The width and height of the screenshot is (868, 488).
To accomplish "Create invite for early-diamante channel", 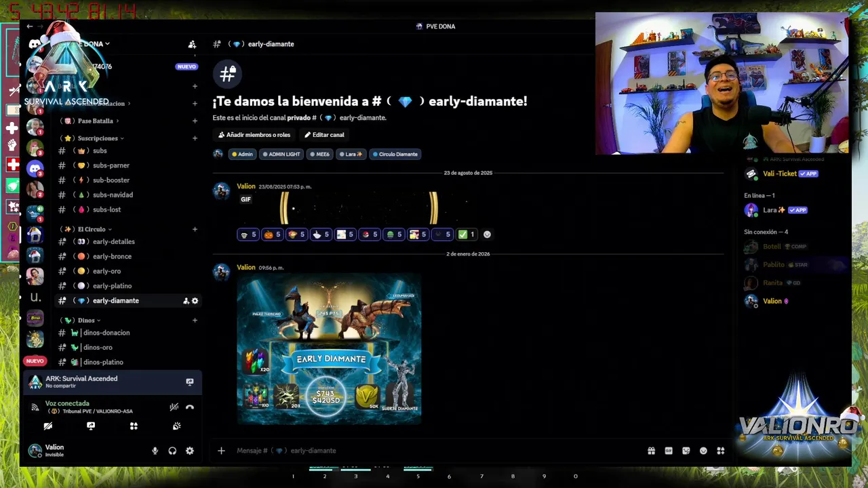I will tap(186, 301).
